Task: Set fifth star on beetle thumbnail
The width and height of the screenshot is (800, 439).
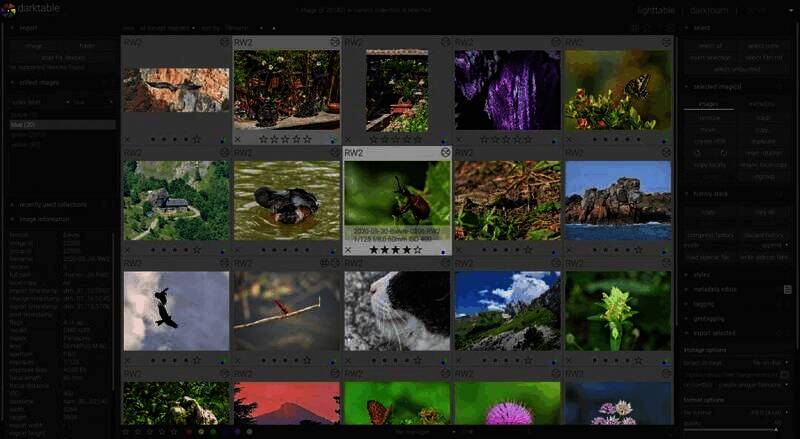Action: point(417,250)
